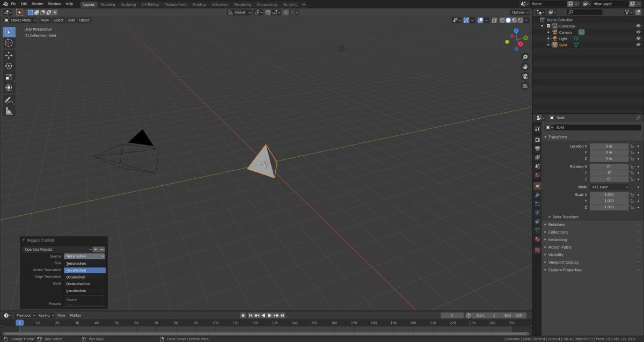Click the zoom magnifier viewport icon
Screen dimensions: 644x342
525,57
